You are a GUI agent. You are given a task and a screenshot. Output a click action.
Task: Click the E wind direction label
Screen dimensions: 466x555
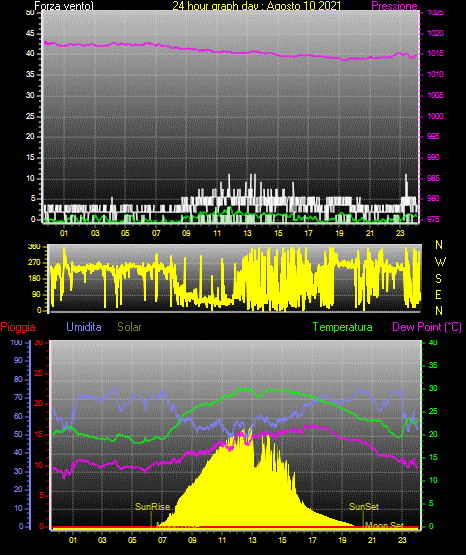click(438, 294)
